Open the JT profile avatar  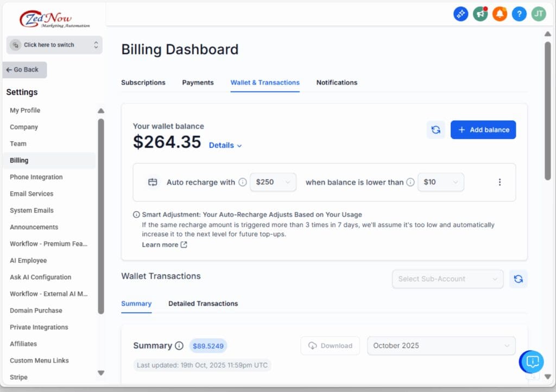click(x=539, y=14)
